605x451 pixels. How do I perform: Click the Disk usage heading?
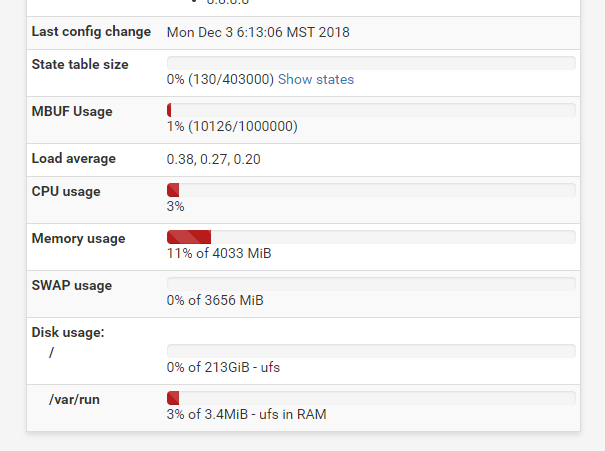[68, 333]
